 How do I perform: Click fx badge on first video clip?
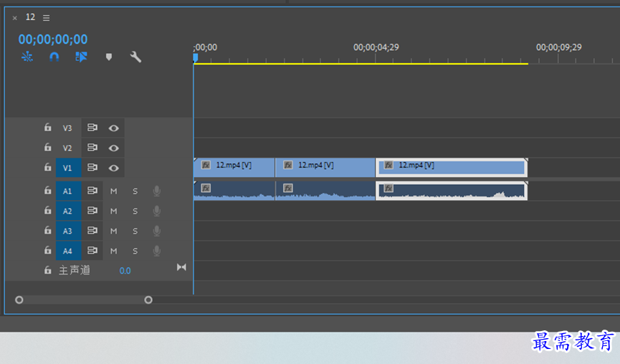pos(206,165)
